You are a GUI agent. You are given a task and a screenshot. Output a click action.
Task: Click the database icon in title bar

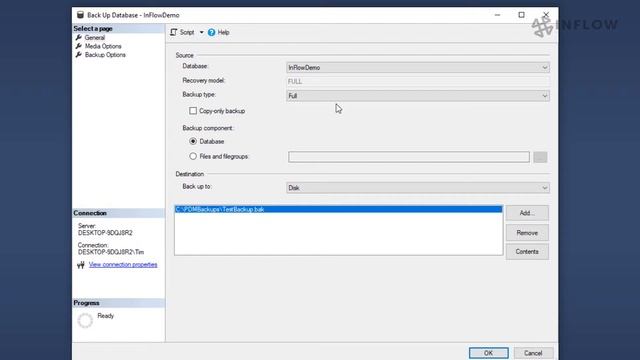coord(80,15)
